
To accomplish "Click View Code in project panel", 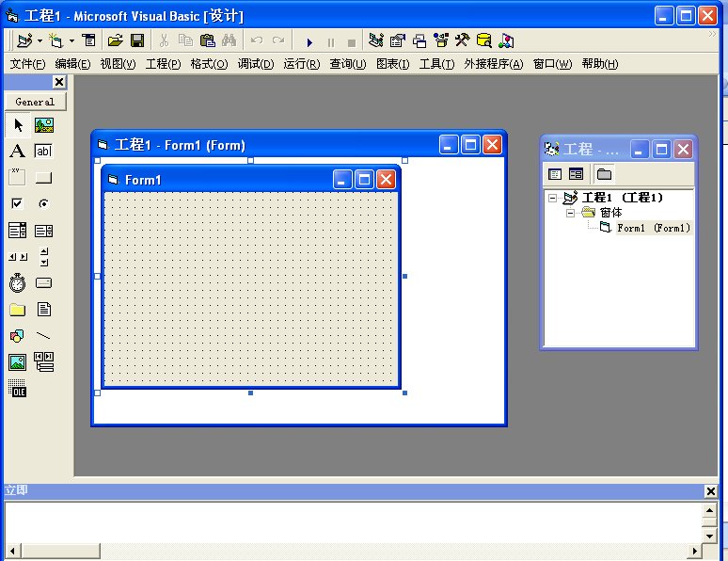I will coord(555,174).
